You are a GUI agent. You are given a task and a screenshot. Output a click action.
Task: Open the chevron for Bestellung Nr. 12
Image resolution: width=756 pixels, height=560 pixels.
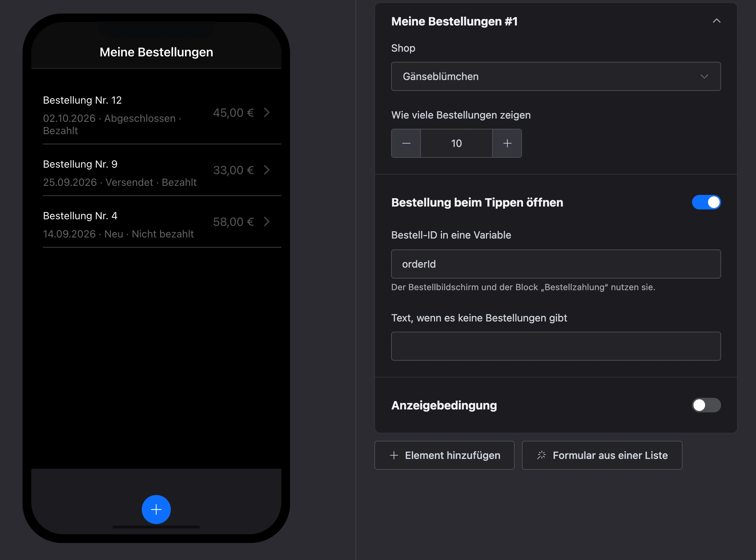267,113
